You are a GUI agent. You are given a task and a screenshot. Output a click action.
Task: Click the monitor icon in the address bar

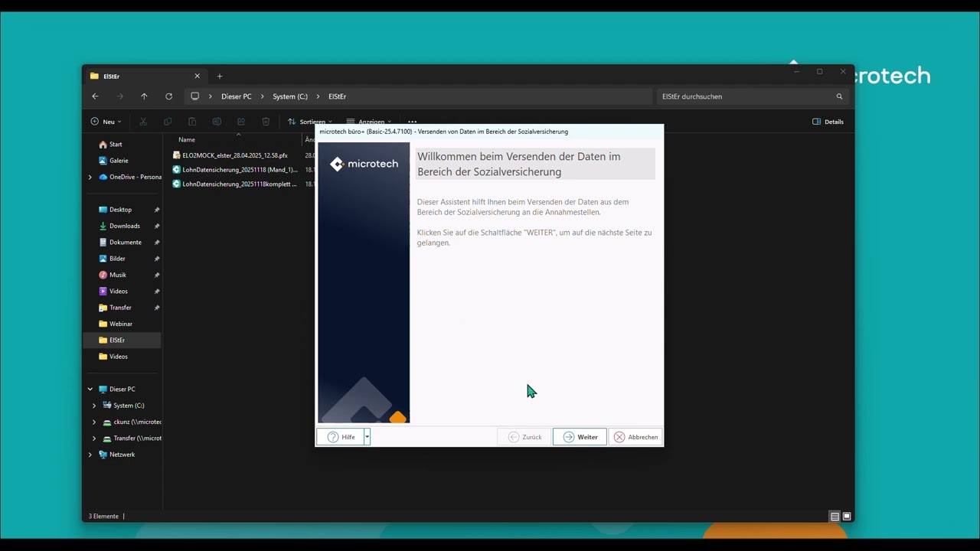pos(195,96)
